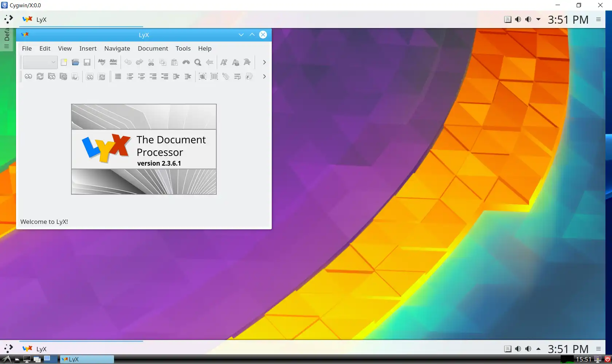Click the Redo arrow icon
Viewport: 612px width, 364px height.
(x=140, y=62)
